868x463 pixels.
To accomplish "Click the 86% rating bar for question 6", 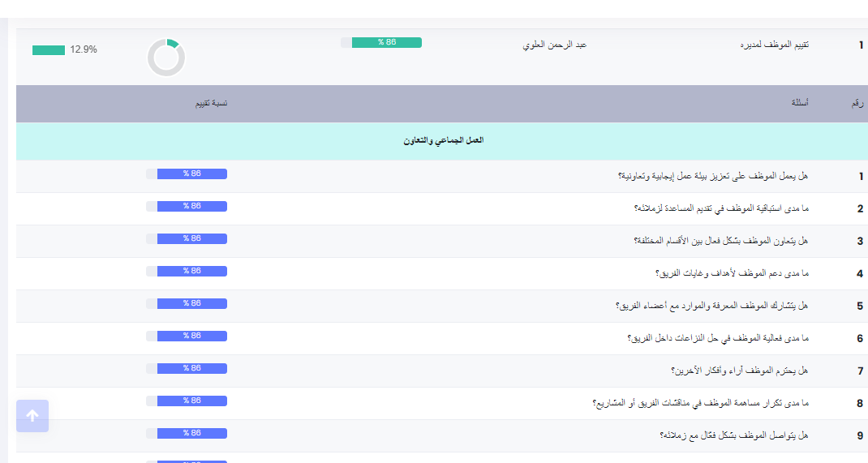I will click(x=191, y=336).
